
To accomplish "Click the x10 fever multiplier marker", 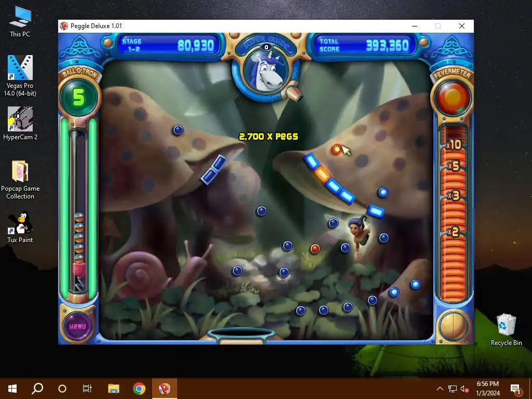I will click(x=454, y=145).
